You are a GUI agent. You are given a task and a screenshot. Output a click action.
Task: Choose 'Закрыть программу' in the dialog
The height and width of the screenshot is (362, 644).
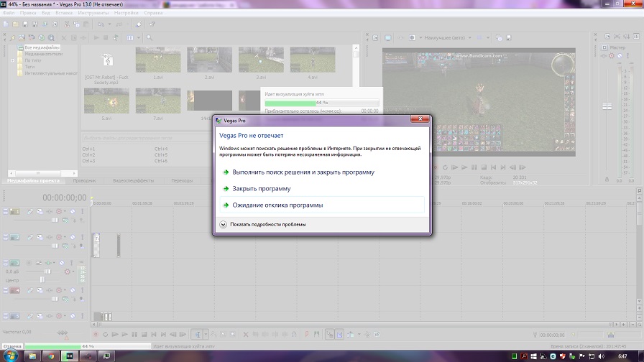(261, 189)
